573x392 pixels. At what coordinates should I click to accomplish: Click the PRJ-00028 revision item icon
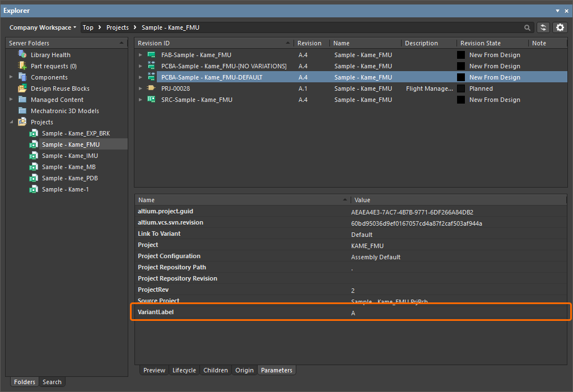click(x=151, y=88)
